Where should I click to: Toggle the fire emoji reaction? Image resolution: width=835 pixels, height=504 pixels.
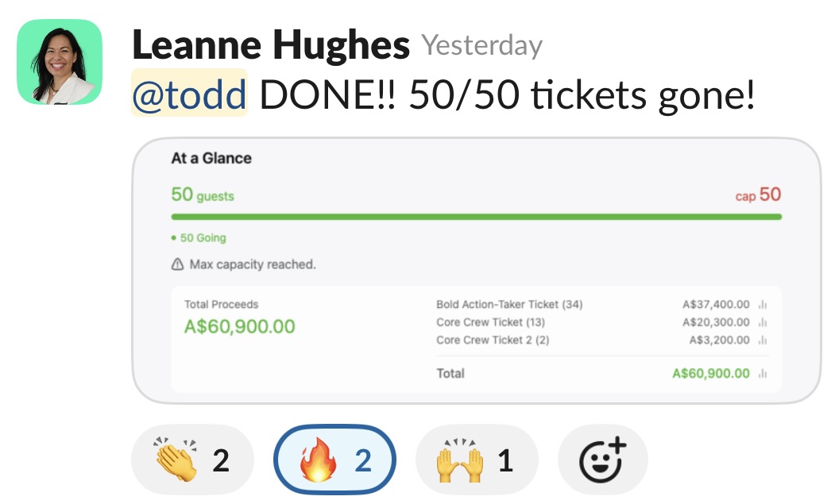point(334,460)
